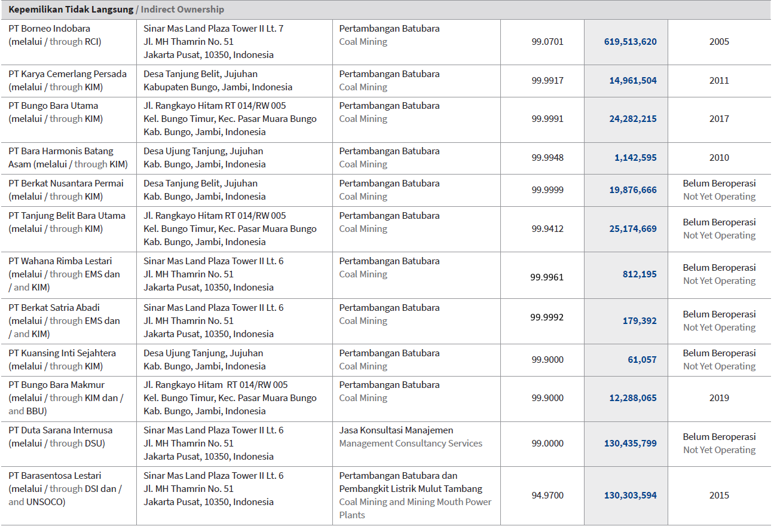
Task: Click 'and UNSOCO)' text
Action: pos(37,502)
